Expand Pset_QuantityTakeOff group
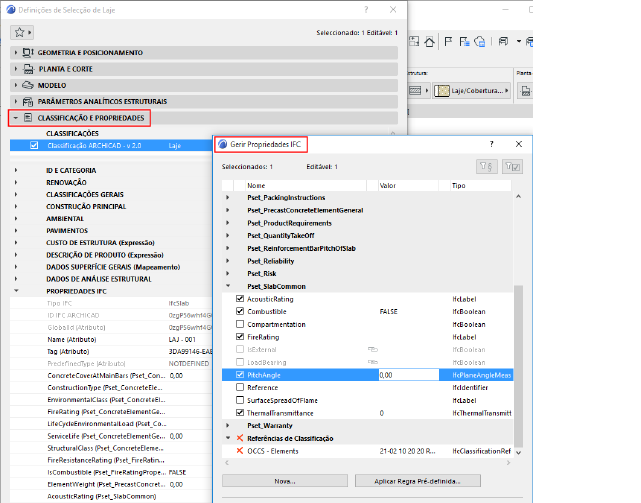The image size is (641, 503). pos(228,236)
